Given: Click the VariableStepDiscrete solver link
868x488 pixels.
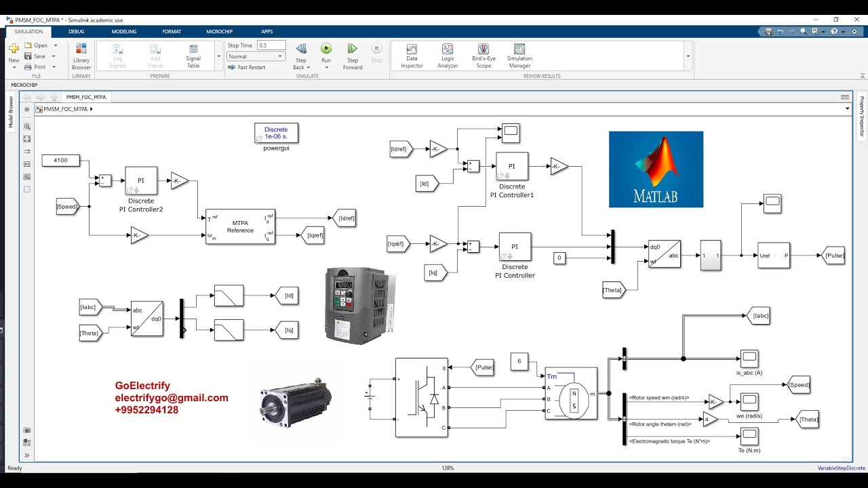Looking at the screenshot, I should pos(841,468).
